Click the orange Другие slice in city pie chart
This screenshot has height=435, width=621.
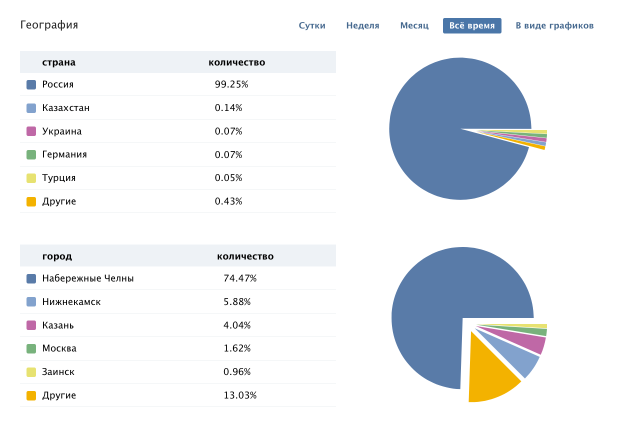(490, 375)
